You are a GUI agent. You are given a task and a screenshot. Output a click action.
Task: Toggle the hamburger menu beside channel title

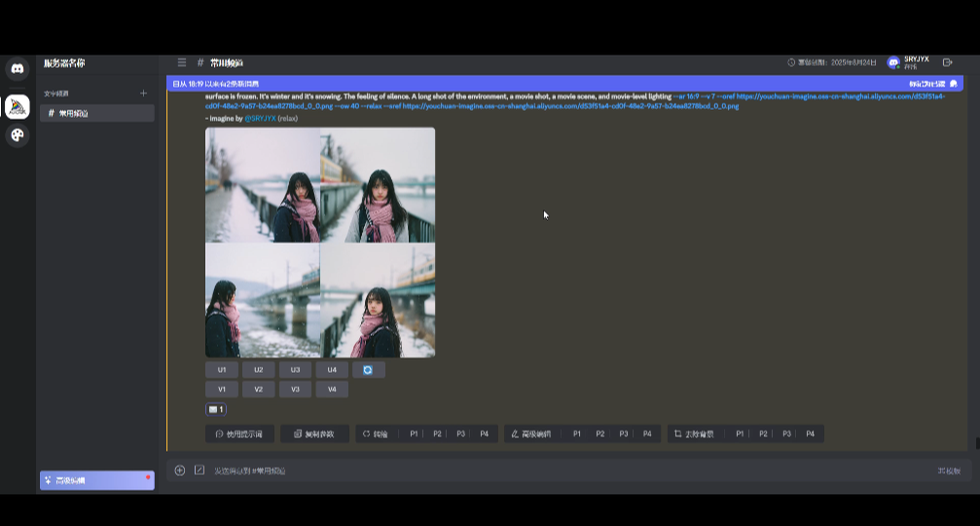click(x=182, y=62)
